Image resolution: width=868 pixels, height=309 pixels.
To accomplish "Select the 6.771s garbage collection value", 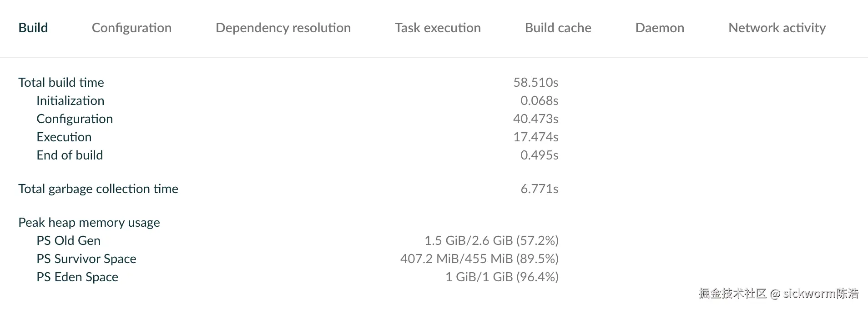I will tap(539, 189).
